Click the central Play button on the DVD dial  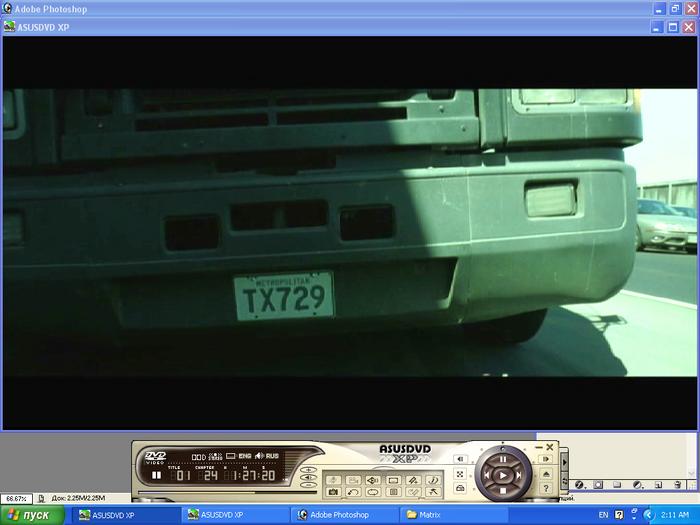[x=503, y=475]
